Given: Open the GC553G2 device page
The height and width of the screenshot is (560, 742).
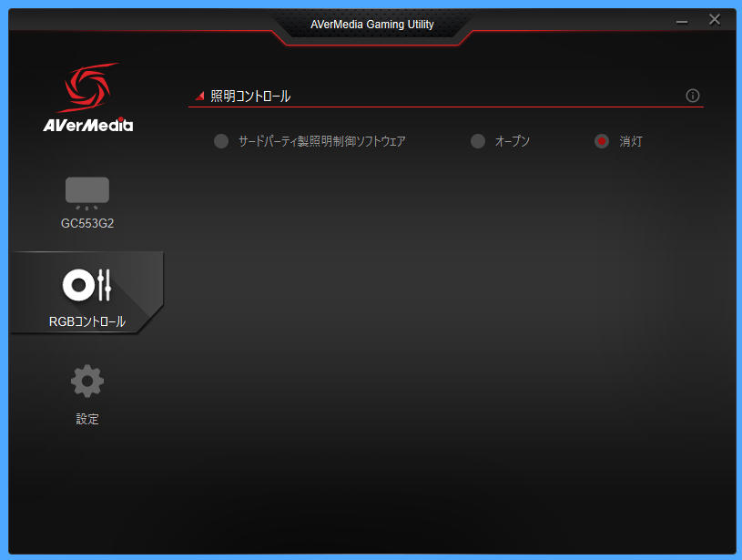Looking at the screenshot, I should coord(87,203).
